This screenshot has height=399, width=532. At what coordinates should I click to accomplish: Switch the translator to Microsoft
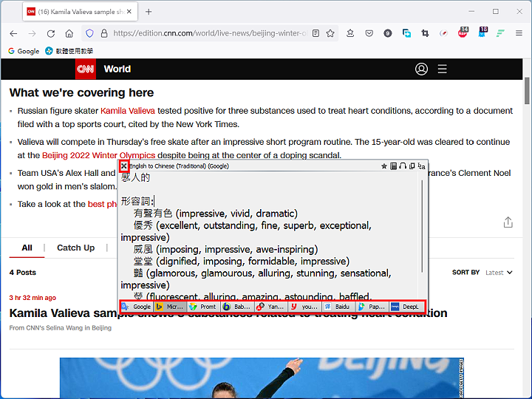(x=170, y=307)
